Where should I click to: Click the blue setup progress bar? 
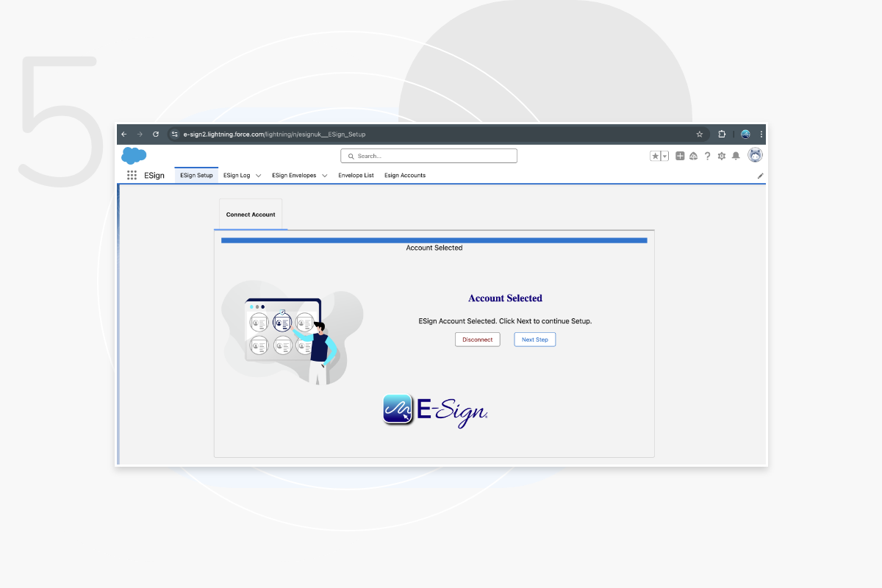pos(434,240)
